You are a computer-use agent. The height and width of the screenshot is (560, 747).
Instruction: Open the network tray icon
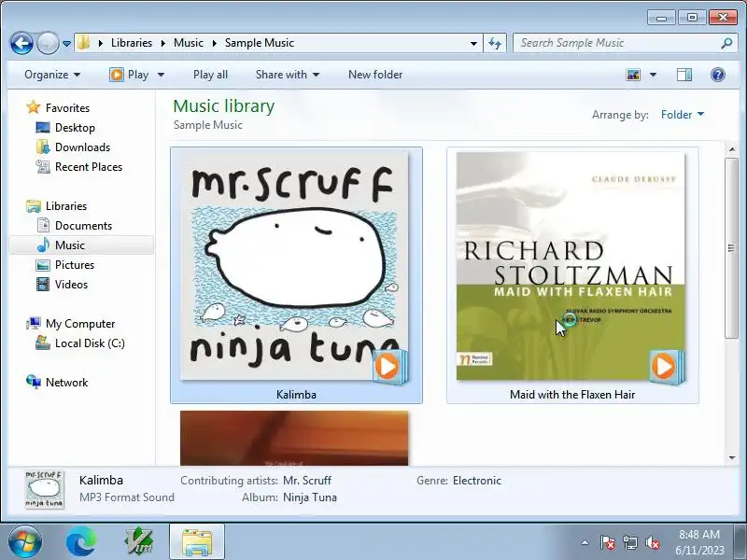(629, 542)
